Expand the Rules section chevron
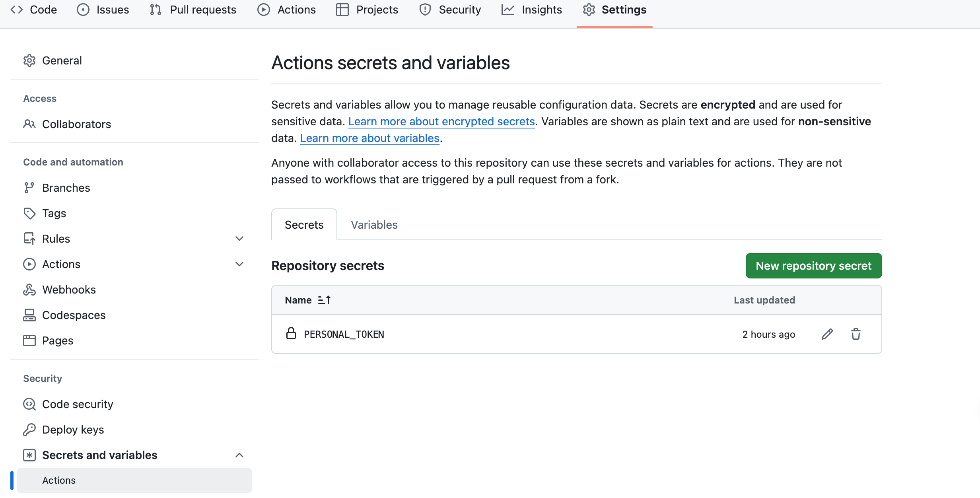The height and width of the screenshot is (498, 980). [239, 239]
